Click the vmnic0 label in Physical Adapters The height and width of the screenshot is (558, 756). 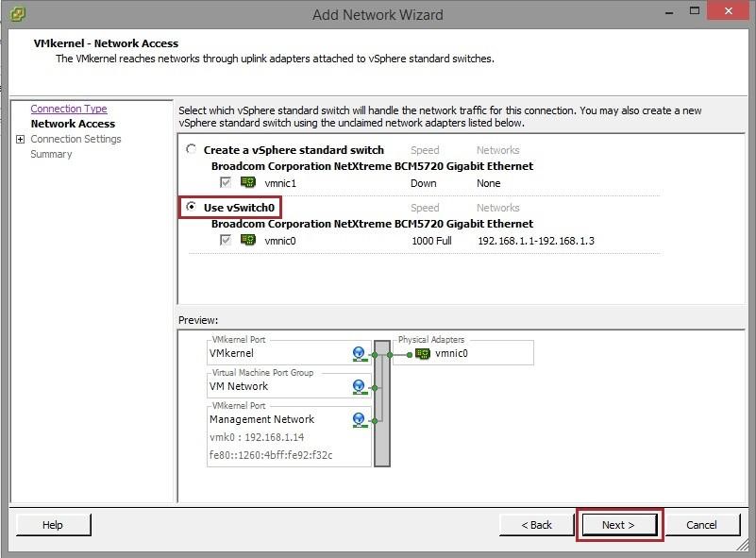pos(451,353)
